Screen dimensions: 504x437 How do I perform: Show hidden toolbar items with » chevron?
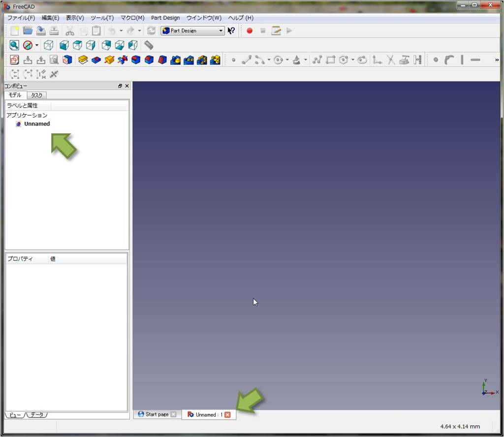[x=497, y=60]
